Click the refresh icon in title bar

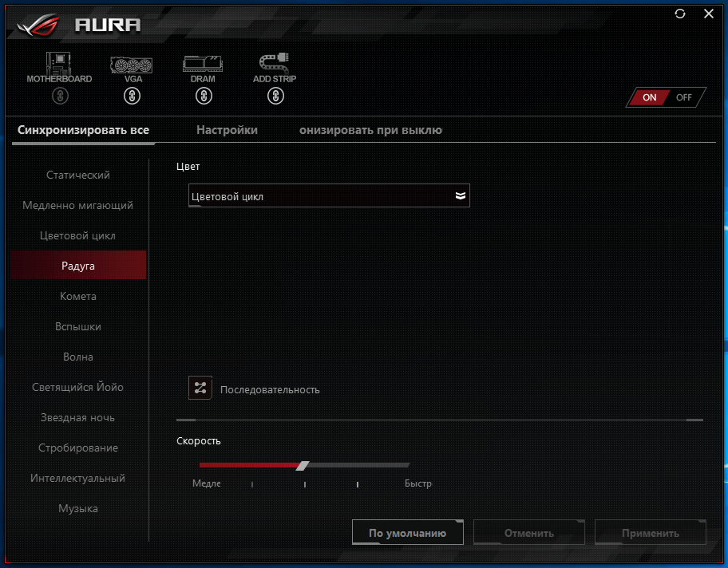680,14
